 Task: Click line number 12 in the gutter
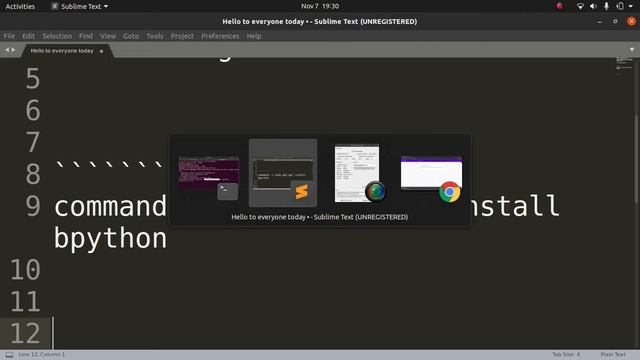25,333
